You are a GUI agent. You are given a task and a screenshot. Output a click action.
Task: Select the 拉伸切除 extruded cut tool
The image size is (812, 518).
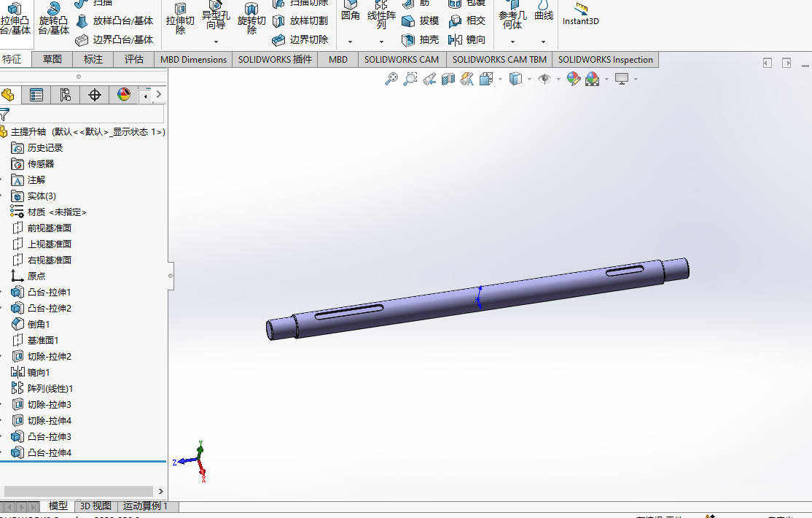point(180,19)
